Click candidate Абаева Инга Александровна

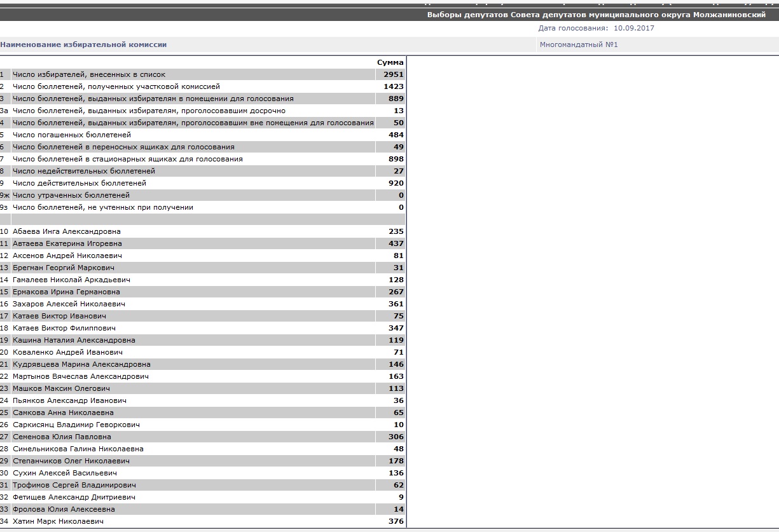pos(67,231)
